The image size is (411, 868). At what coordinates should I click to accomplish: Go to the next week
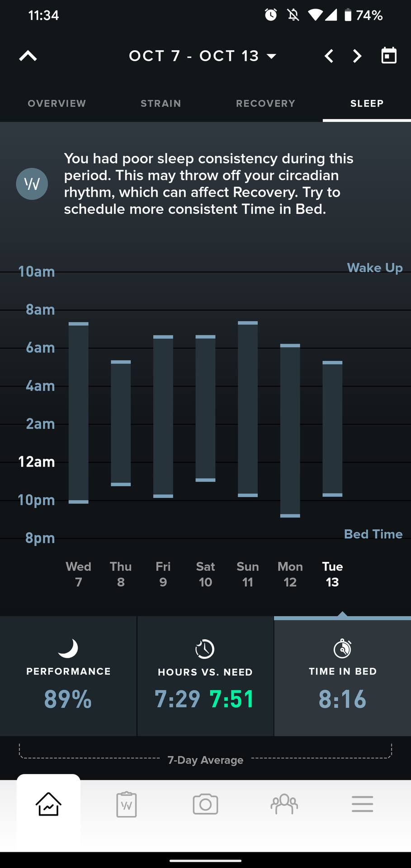coord(357,56)
